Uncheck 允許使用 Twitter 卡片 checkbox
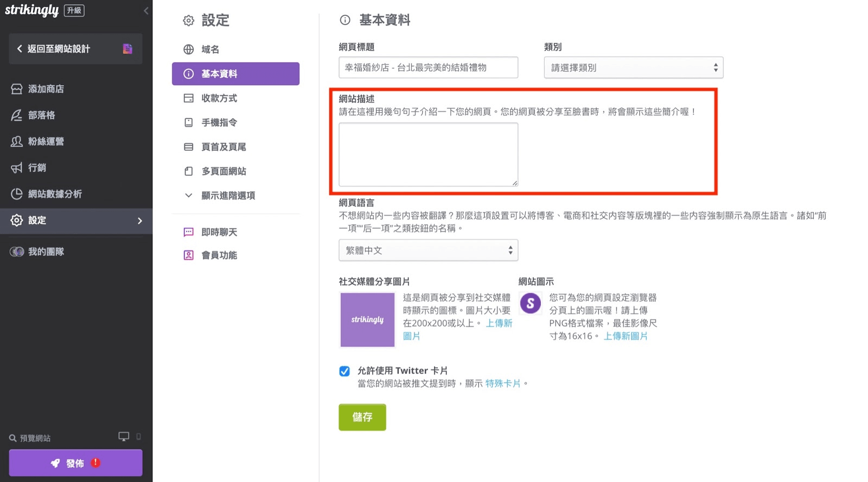Screen dimensions: 868x482 344,371
